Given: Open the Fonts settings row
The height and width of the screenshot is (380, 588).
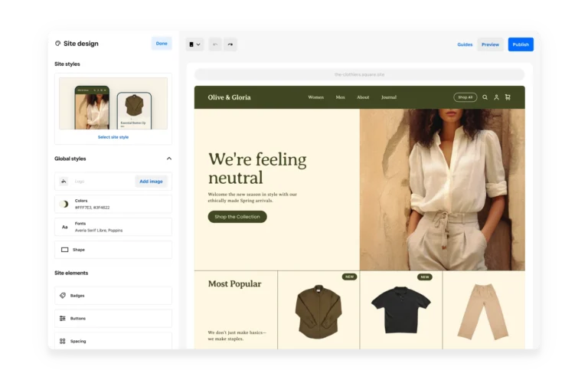Looking at the screenshot, I should 113,227.
